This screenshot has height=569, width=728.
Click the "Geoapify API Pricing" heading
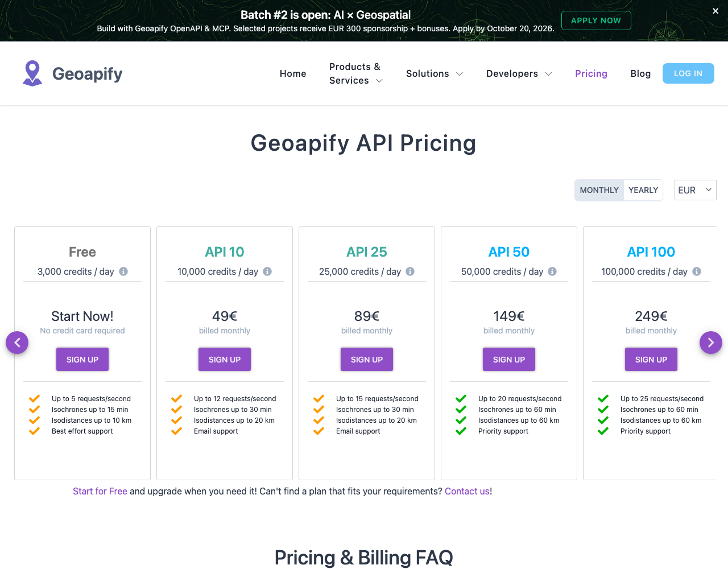(x=364, y=143)
